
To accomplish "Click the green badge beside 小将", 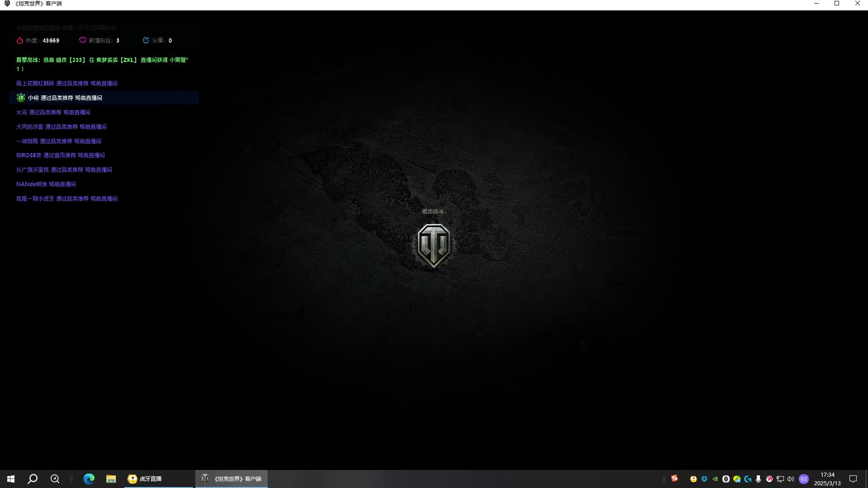I will coord(21,98).
